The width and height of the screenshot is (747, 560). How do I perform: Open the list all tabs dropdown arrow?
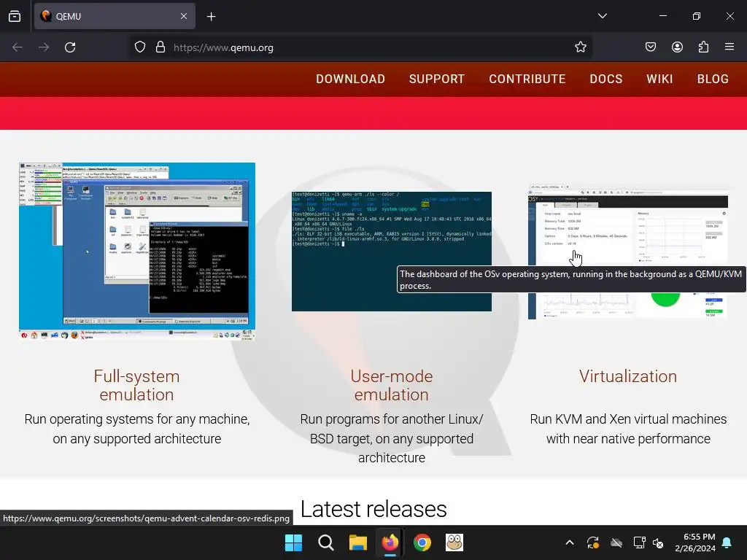click(603, 16)
